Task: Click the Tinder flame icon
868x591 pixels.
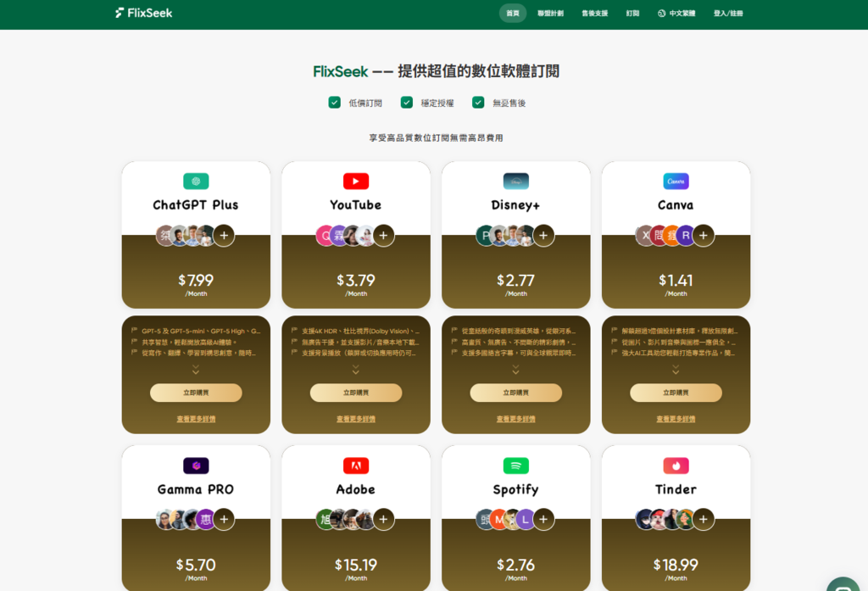Action: [676, 465]
